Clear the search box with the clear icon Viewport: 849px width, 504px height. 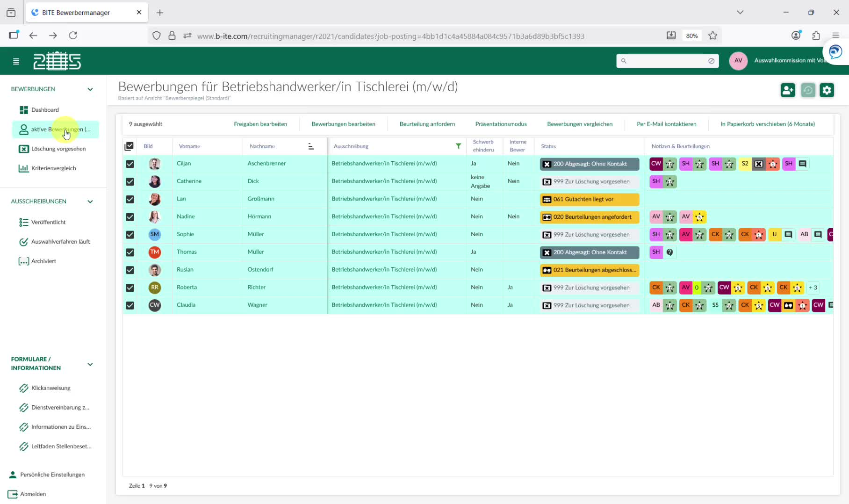tap(711, 61)
